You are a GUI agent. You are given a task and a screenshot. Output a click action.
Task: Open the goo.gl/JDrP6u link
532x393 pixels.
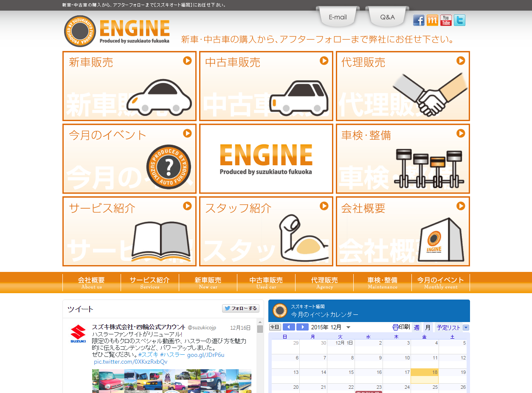[x=205, y=355]
